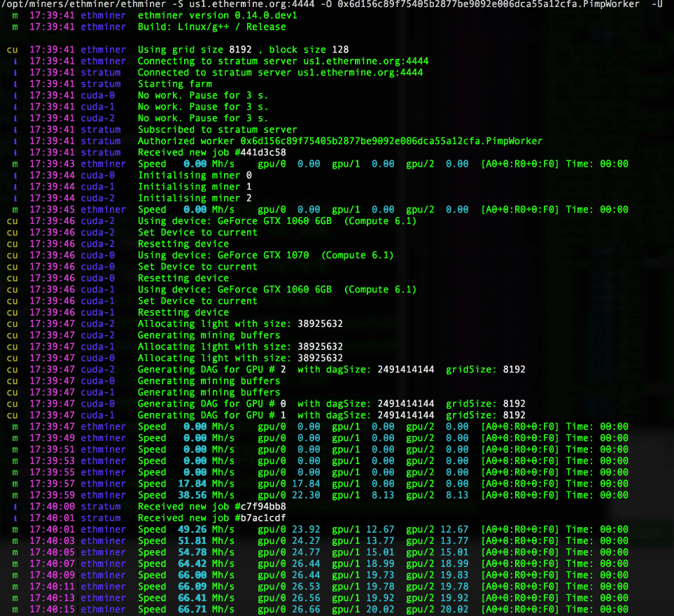Click the 64.42 Mh/s speed value
The image size is (674, 616).
[x=192, y=563]
